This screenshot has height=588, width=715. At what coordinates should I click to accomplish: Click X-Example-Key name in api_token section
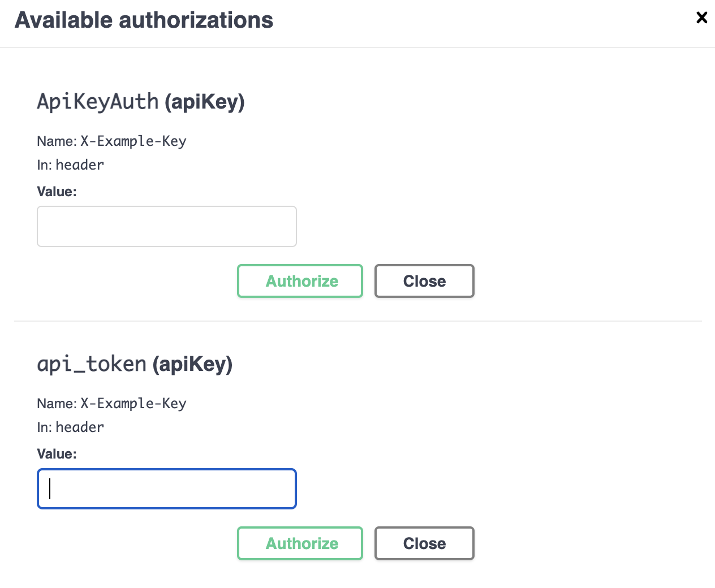tap(133, 404)
